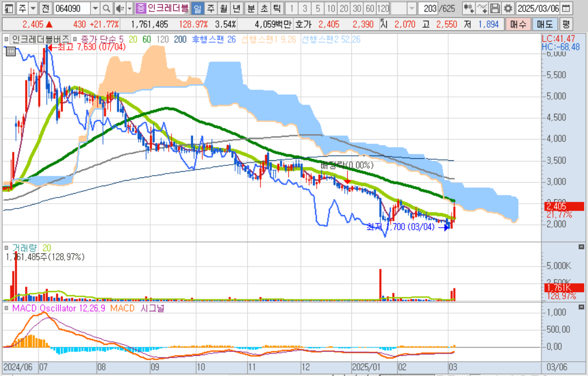The image size is (588, 376).
Task: Click the small square before MACD Oscillator label
Action: 7,308
